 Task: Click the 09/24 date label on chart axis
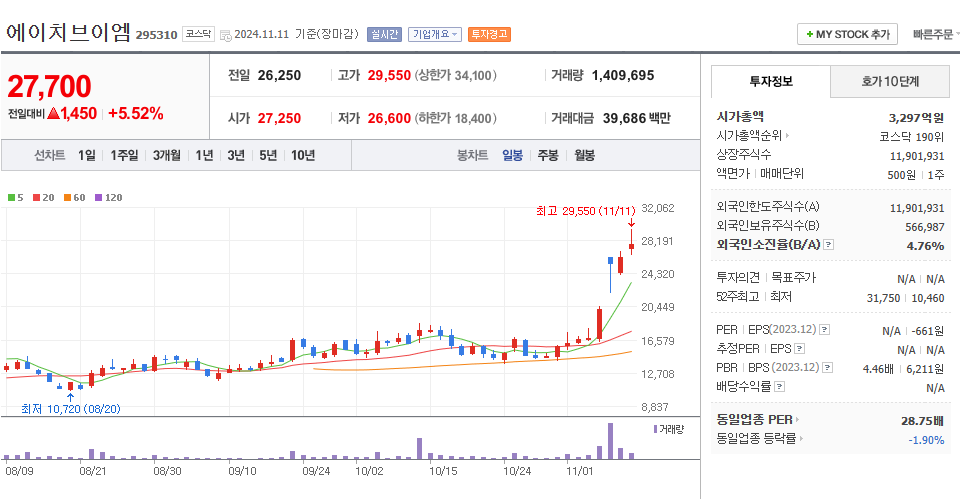pos(316,471)
